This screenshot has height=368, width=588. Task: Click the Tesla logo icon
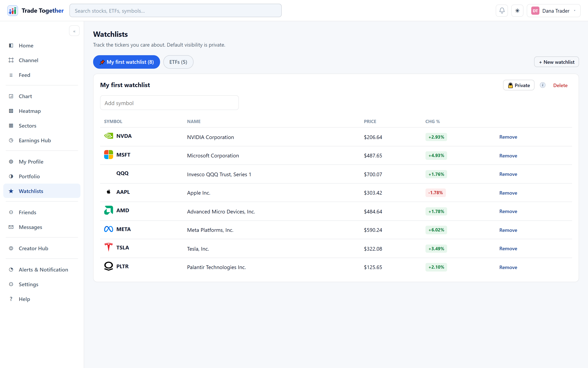[109, 247]
